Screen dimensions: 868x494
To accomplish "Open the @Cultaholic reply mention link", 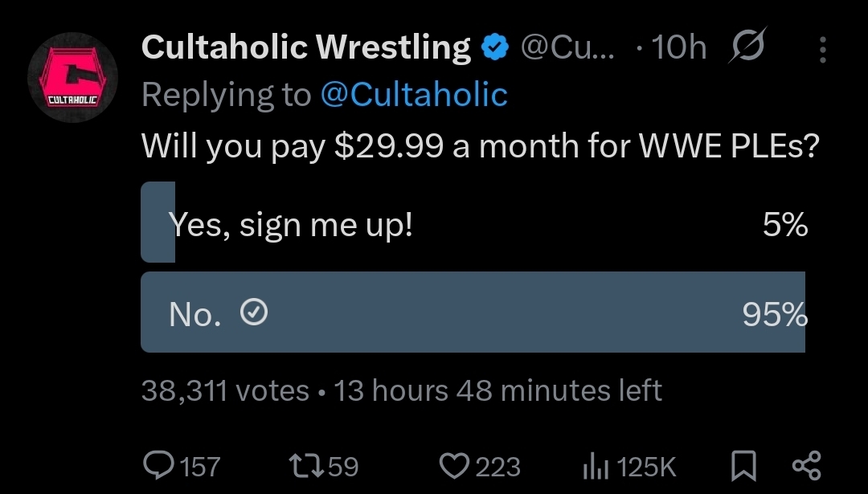I will pos(414,95).
